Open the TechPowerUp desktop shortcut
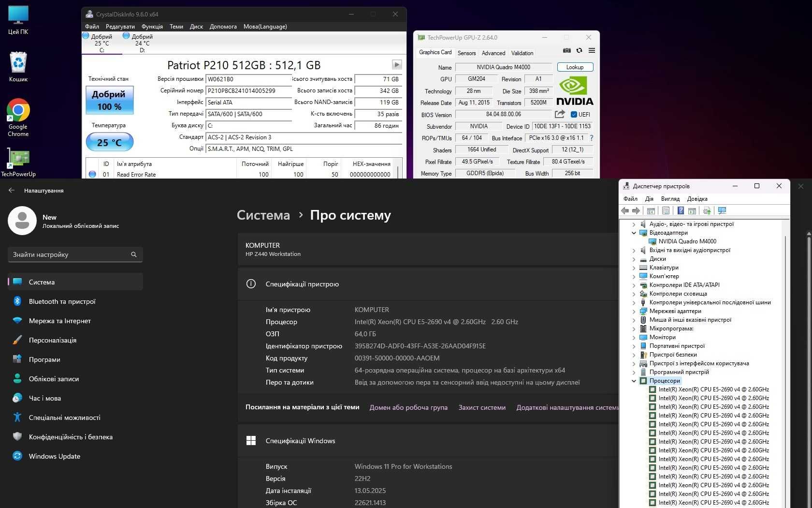The image size is (812, 508). tap(18, 162)
